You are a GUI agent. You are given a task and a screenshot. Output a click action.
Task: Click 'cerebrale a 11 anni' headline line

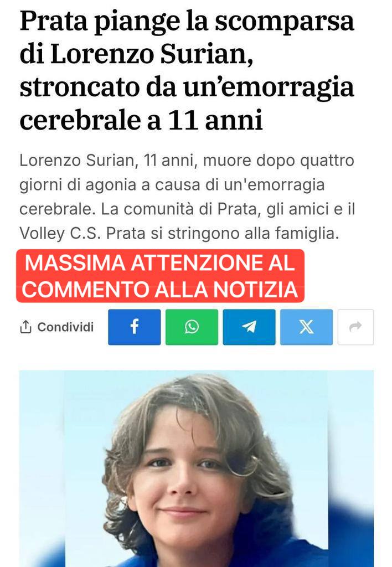click(x=141, y=120)
